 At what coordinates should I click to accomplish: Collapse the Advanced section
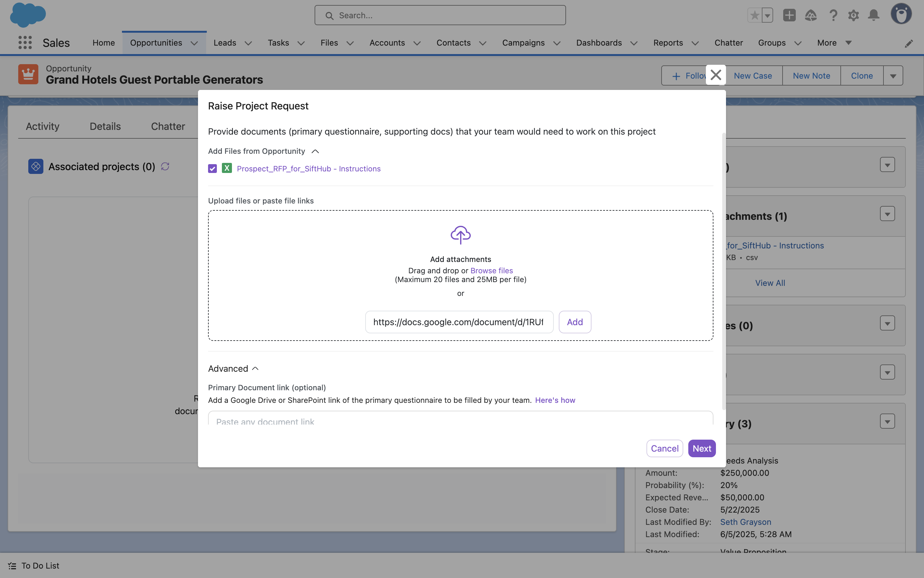pyautogui.click(x=256, y=369)
